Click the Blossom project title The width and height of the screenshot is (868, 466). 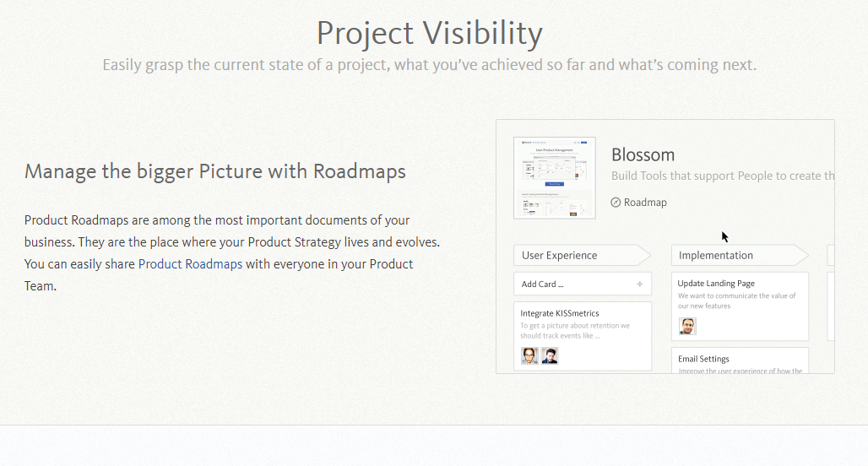click(643, 155)
